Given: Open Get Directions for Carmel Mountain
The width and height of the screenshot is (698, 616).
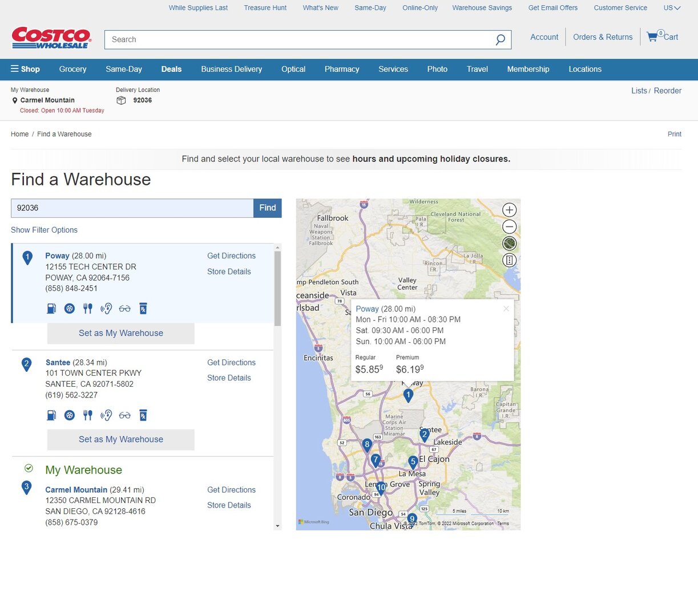Looking at the screenshot, I should coord(231,490).
